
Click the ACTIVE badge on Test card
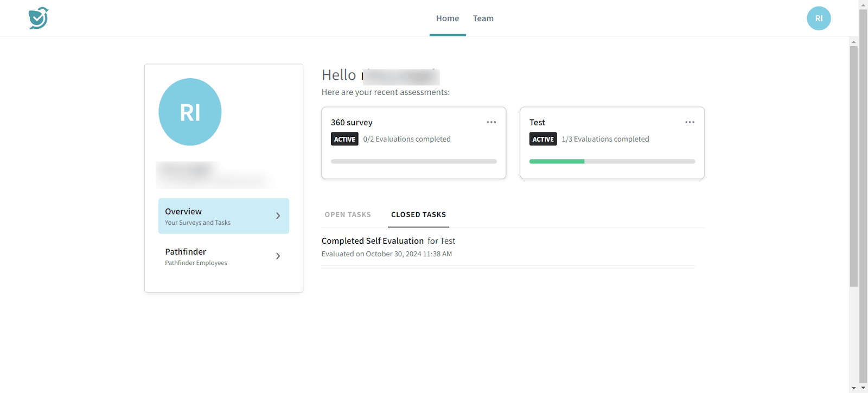[x=543, y=140]
